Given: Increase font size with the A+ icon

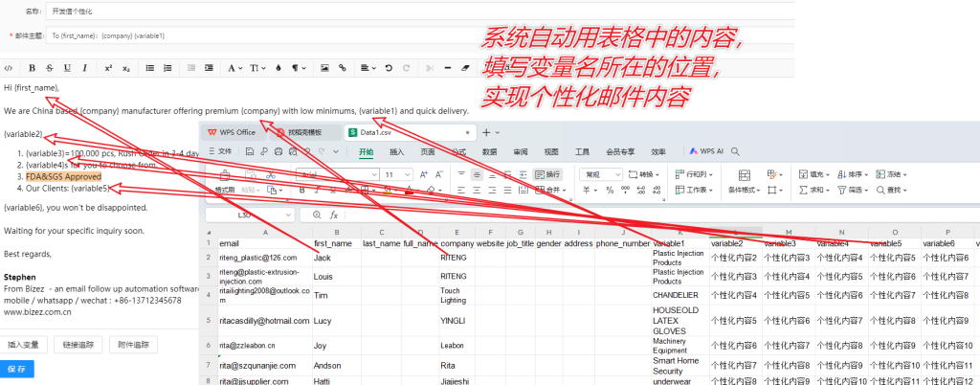Looking at the screenshot, I should pyautogui.click(x=424, y=175).
